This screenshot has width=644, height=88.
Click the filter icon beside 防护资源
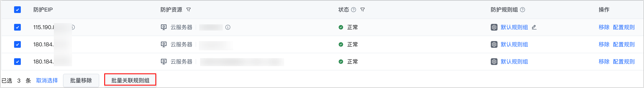click(189, 10)
